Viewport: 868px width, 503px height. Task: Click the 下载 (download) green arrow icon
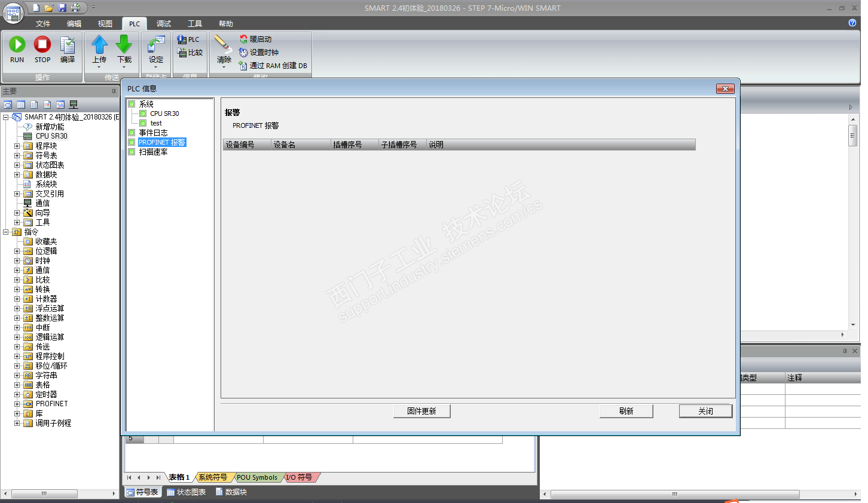[124, 44]
